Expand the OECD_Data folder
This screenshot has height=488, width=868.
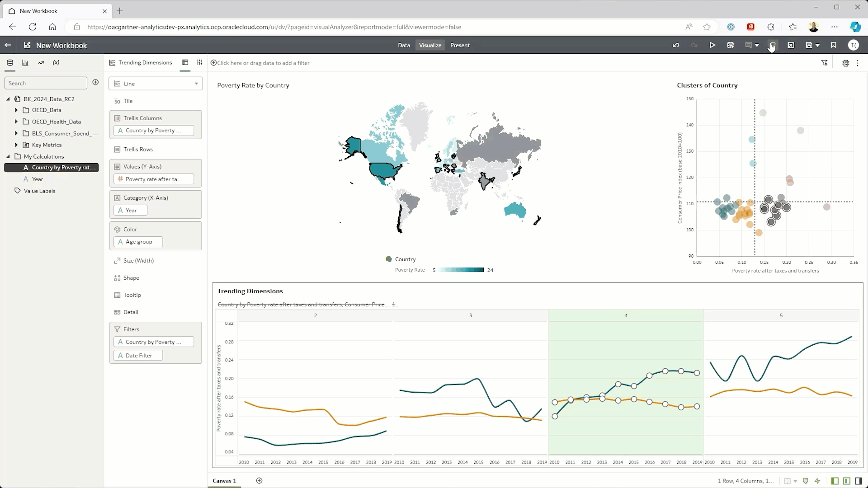coord(17,110)
